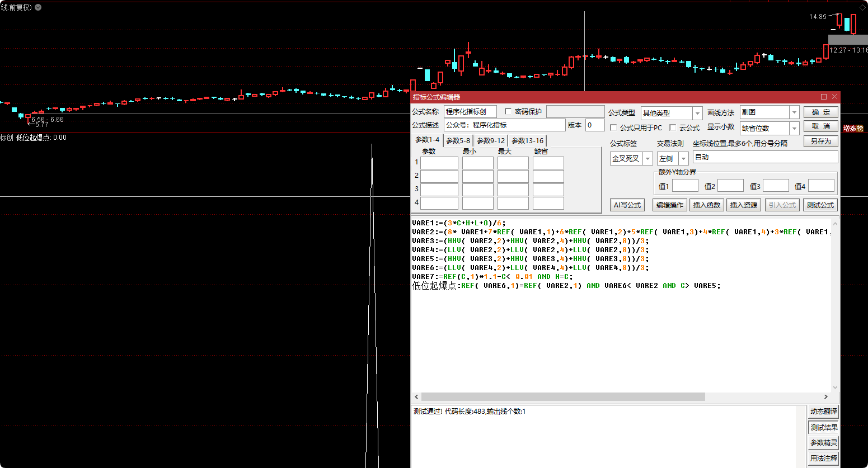Maximize the 指标公式编辑器 dialog

point(824,97)
